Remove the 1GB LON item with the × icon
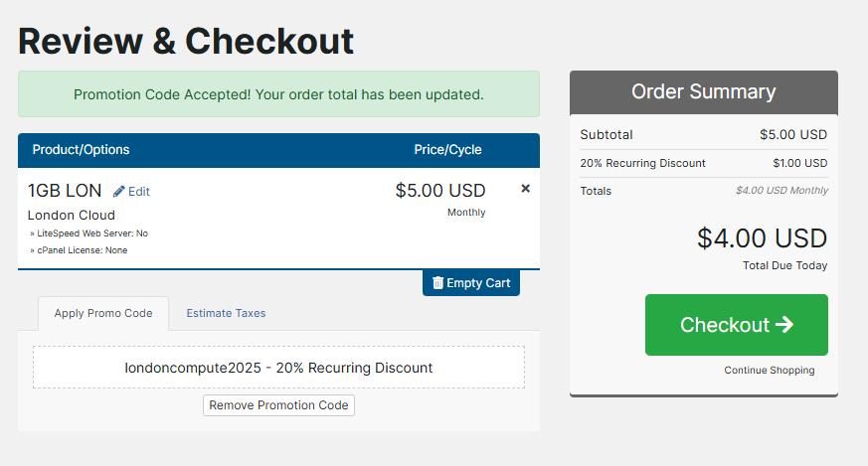 click(x=526, y=189)
